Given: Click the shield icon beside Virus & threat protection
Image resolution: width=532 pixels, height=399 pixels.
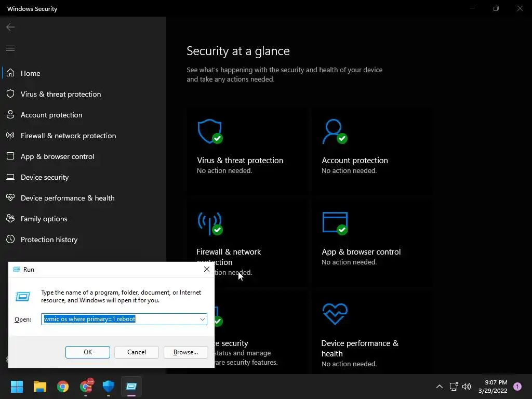Looking at the screenshot, I should point(10,94).
